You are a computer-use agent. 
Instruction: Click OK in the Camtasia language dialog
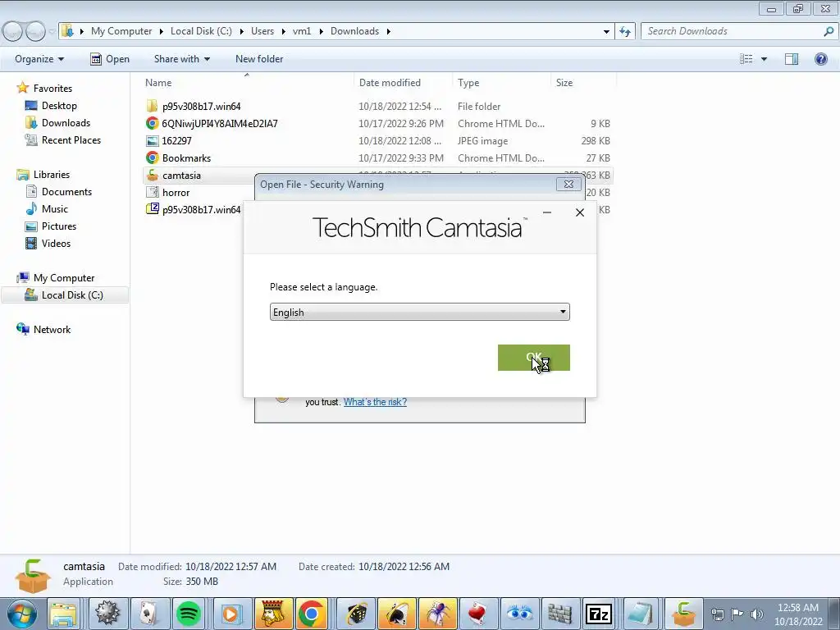533,358
